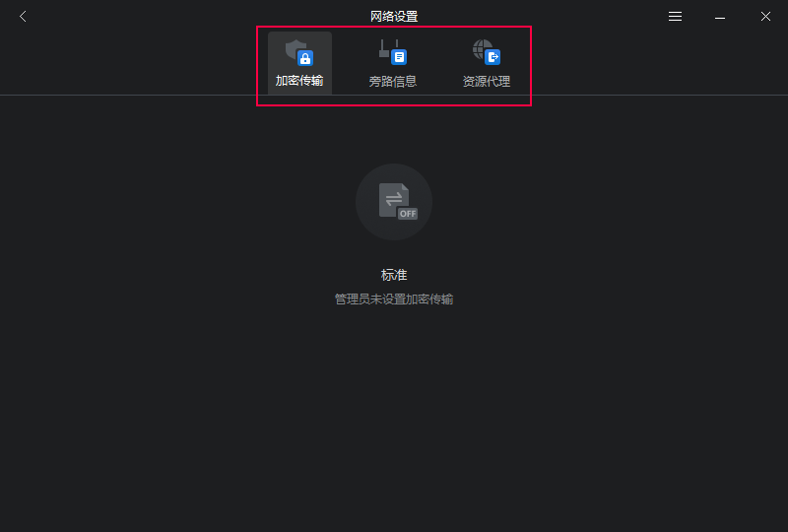Close the network settings window

pyautogui.click(x=765, y=17)
